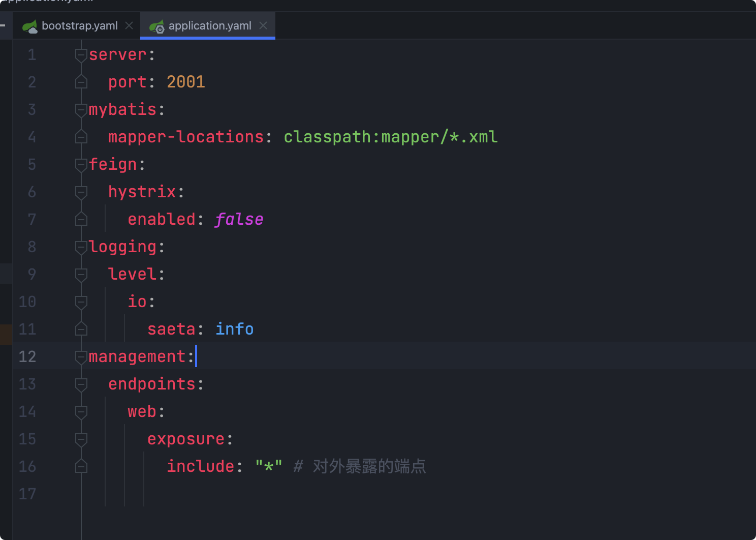Collapse the management block fold marker

click(81, 357)
